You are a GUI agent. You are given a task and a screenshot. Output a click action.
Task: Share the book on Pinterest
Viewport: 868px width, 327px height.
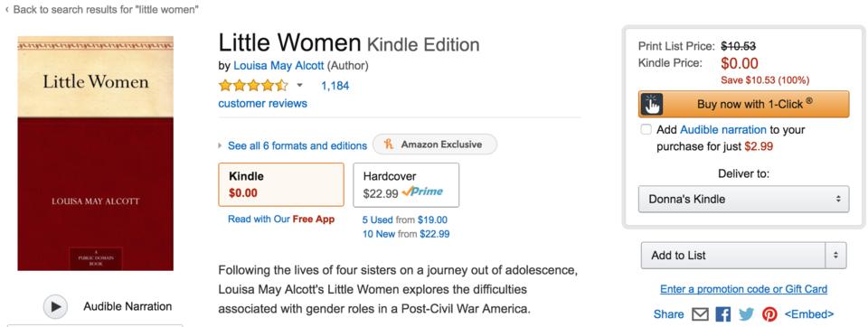pos(769,314)
